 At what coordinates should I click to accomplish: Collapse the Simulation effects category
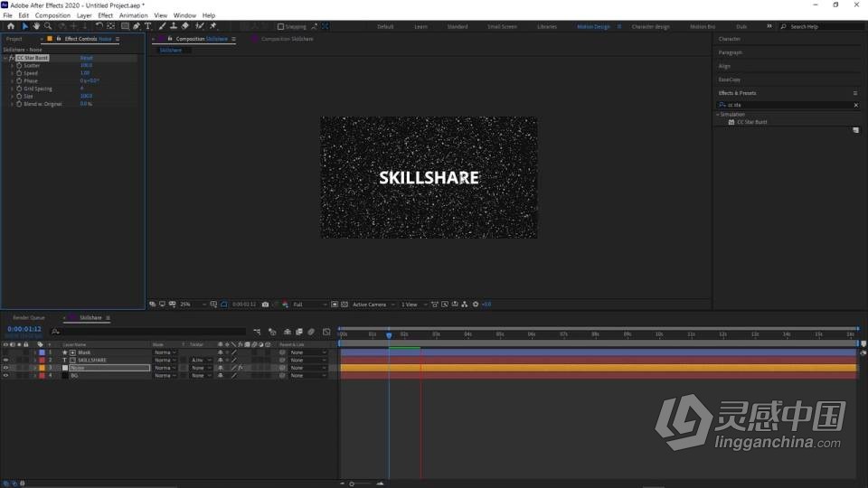(717, 115)
